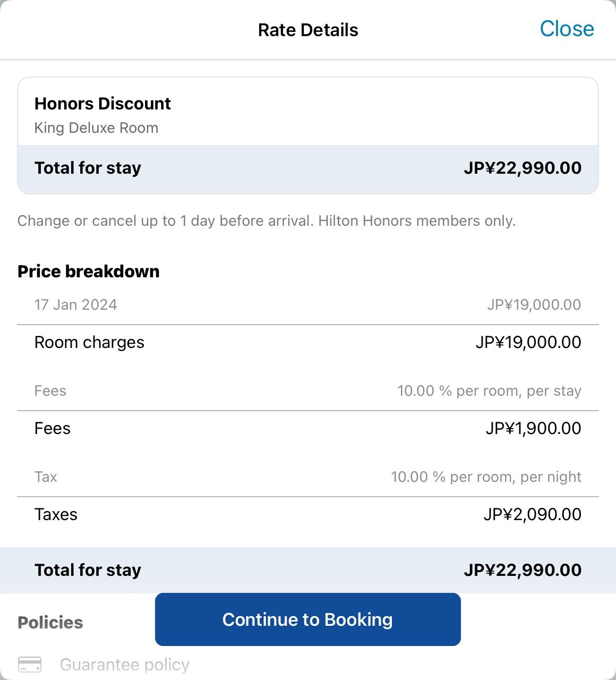
Task: Tap the Taxes row label
Action: pos(56,515)
